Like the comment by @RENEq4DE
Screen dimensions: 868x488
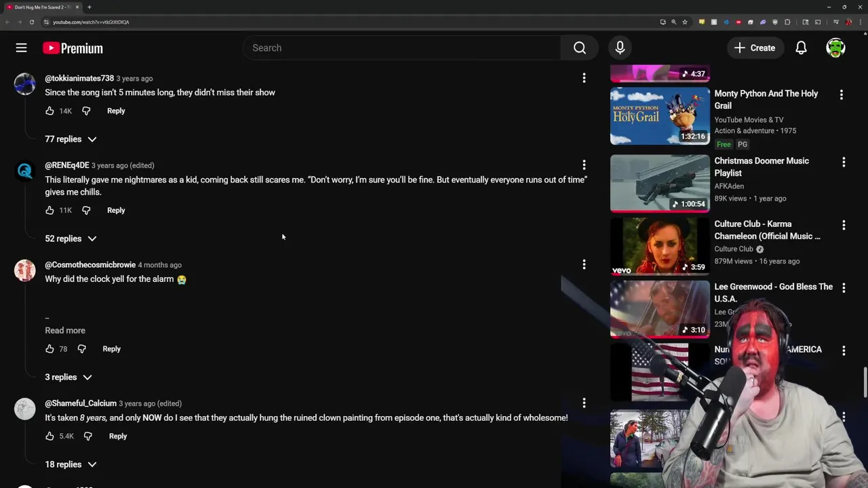pos(50,210)
